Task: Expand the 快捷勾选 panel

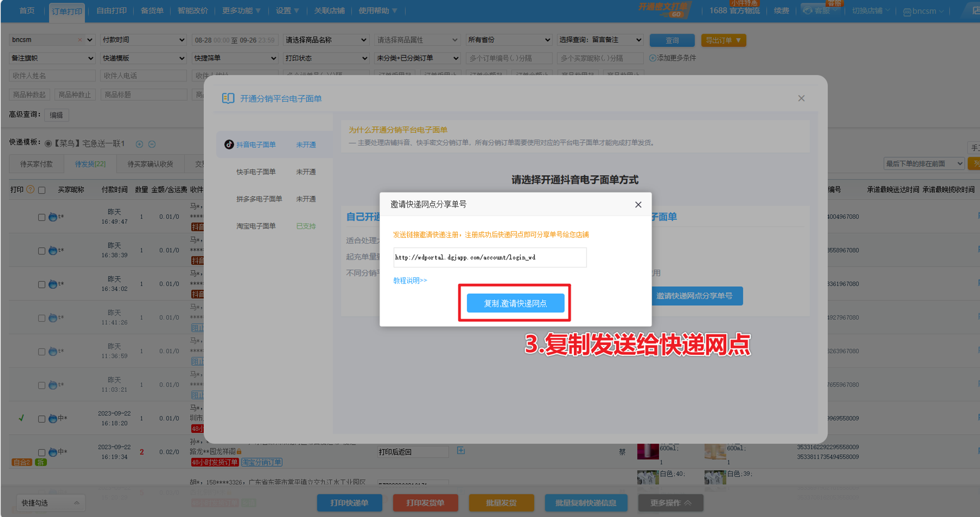Action: (x=51, y=503)
